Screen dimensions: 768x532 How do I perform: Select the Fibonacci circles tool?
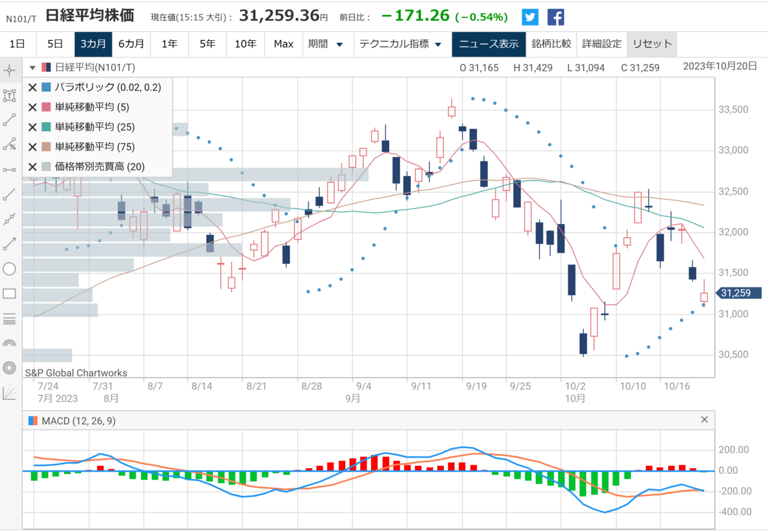(x=10, y=367)
